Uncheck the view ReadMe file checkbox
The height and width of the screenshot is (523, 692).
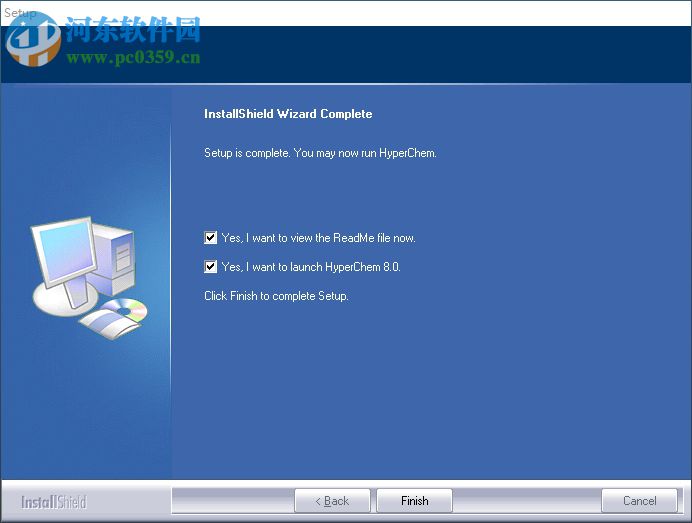tap(211, 238)
